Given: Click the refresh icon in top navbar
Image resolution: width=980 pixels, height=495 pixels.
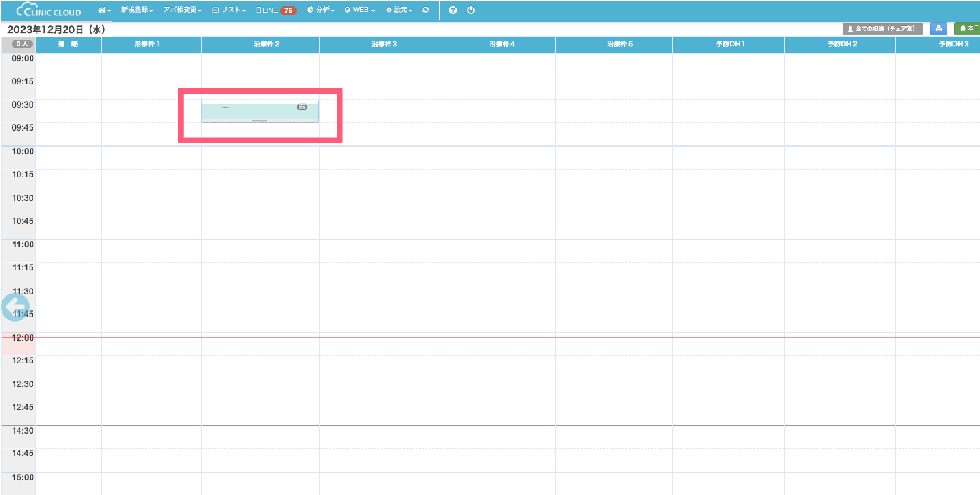Looking at the screenshot, I should tap(425, 10).
